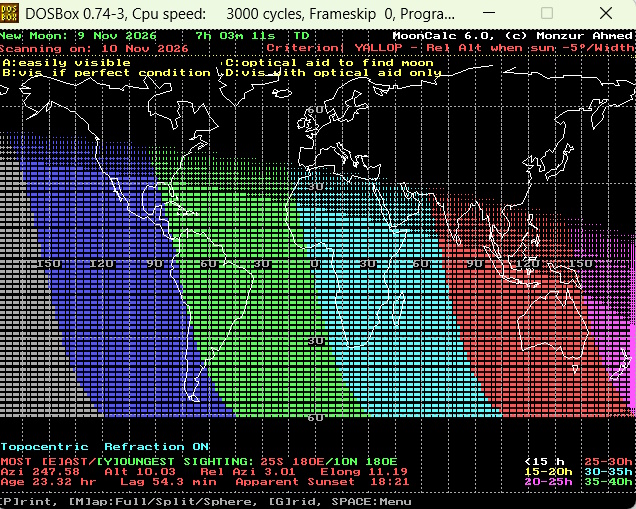Click 'Scanning on: 10 Nov 2026' text
The width and height of the screenshot is (636, 509).
pos(94,49)
